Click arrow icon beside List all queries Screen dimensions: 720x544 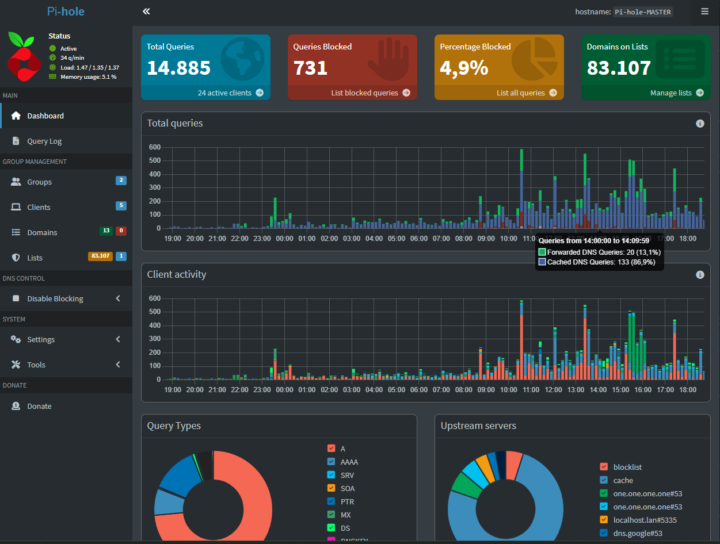point(553,93)
